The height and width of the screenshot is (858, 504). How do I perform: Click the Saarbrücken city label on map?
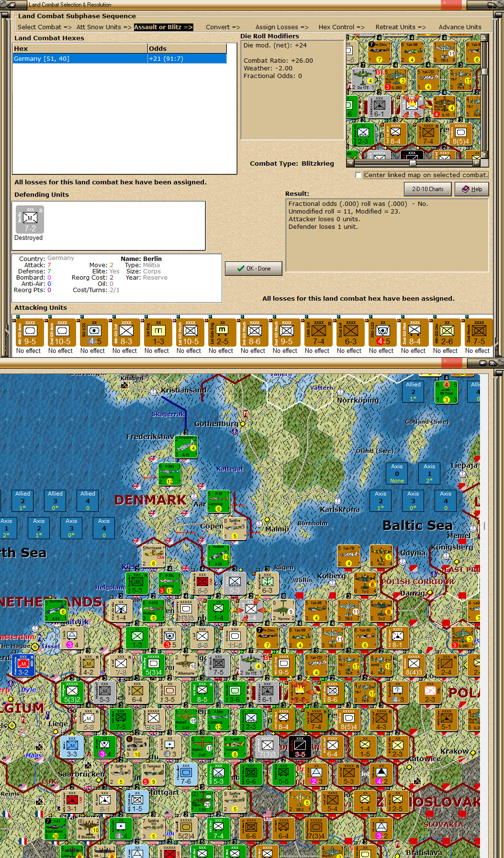click(81, 774)
